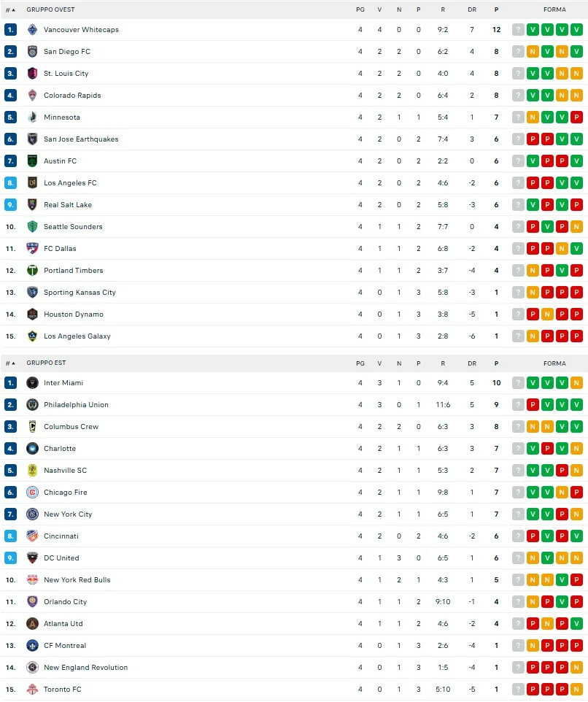
Task: Click the DR column header in Gruppo Est
Action: 472,363
